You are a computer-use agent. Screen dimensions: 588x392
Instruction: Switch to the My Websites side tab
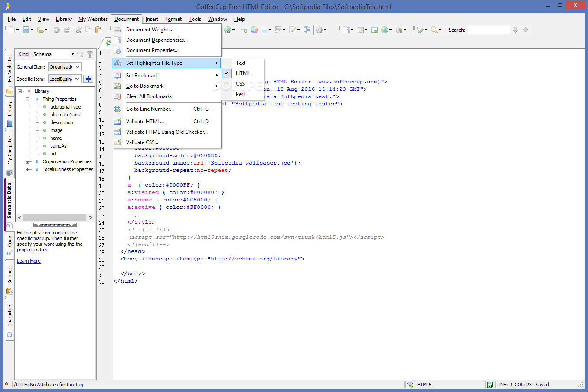click(10, 72)
